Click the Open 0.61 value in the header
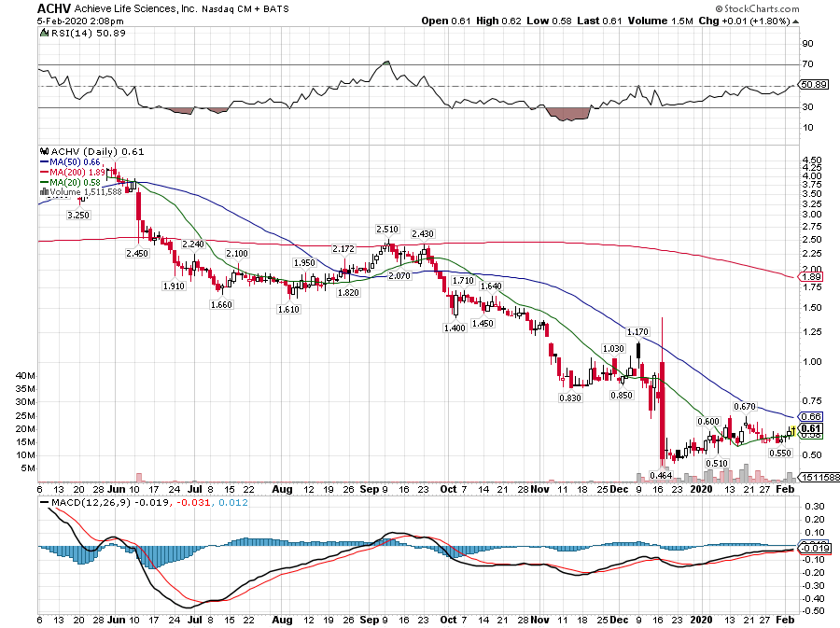 click(x=446, y=21)
